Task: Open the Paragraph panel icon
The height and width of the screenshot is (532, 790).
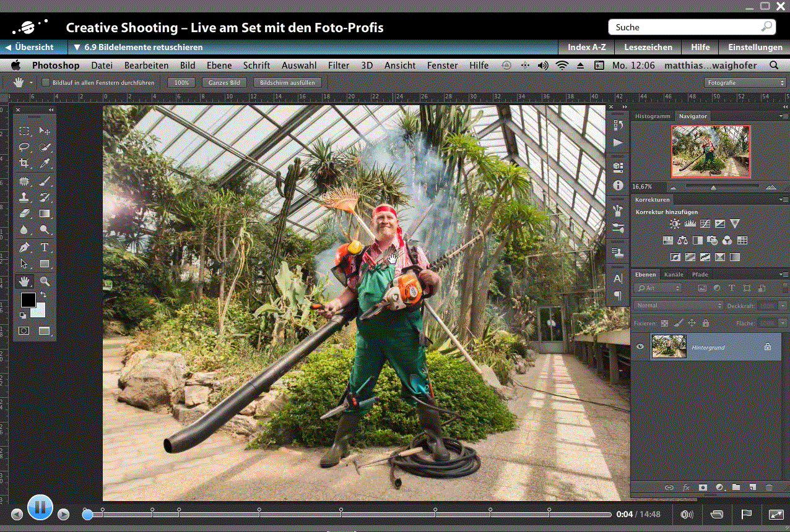Action: (618, 296)
